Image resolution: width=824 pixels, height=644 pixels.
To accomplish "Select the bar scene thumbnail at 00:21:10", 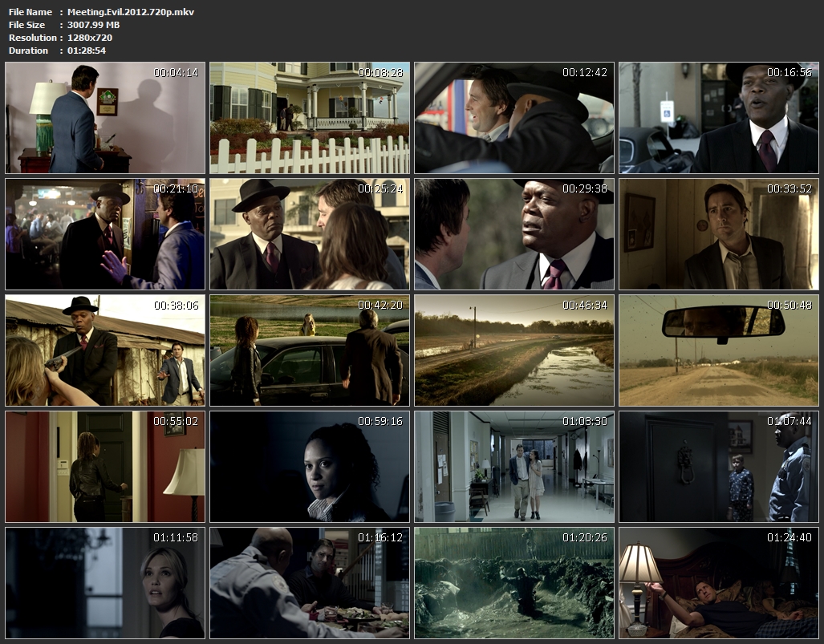I will coord(105,234).
